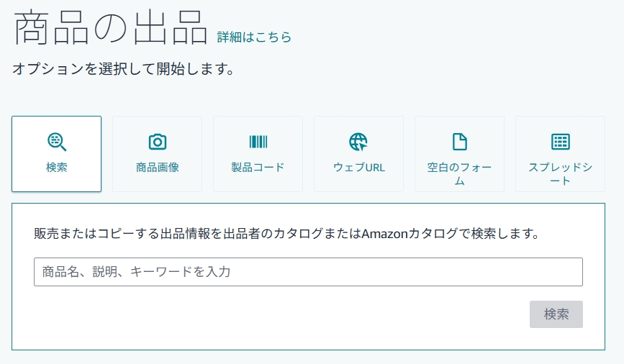
Task: Click the オプションを選択して開始します text
Action: coord(123,69)
